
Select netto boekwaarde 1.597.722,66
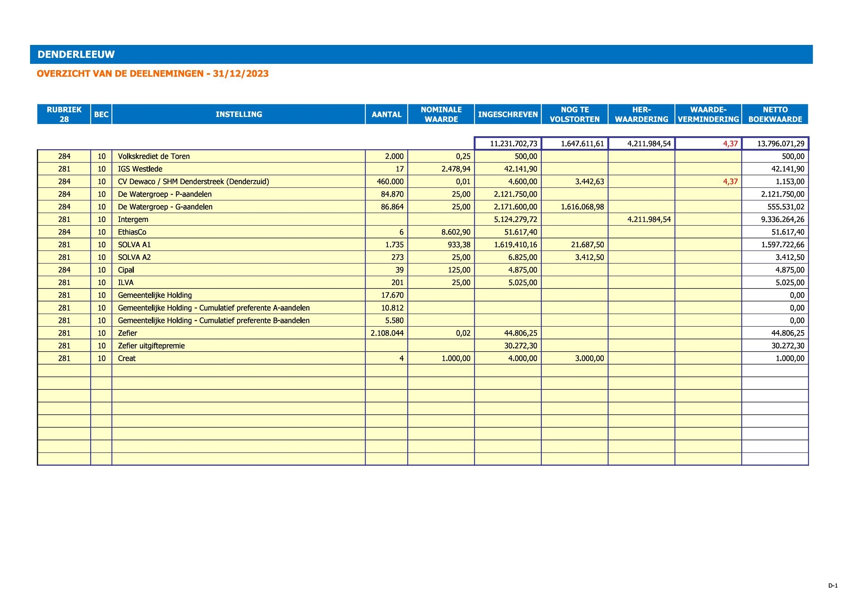pos(775,245)
